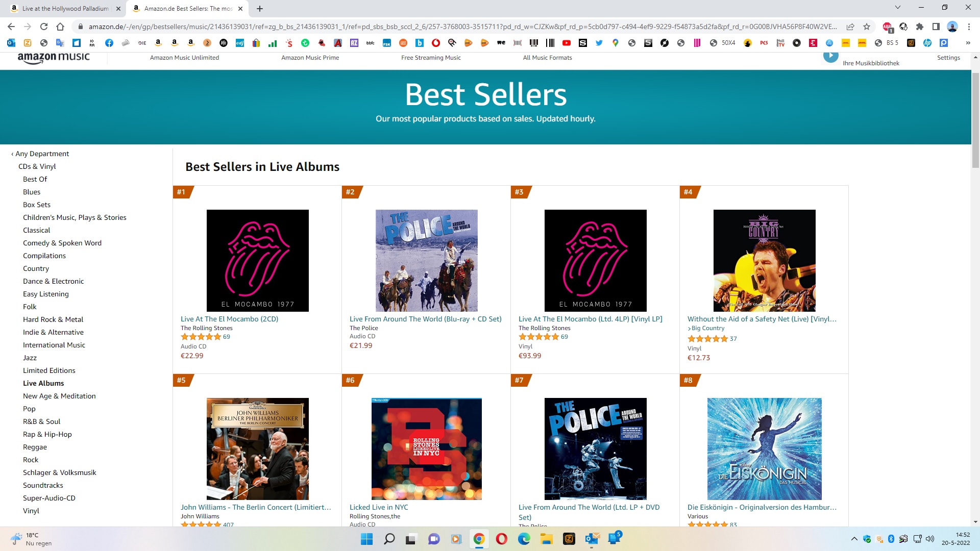The image size is (980, 551).
Task: Click the address bar URL field
Action: tap(462, 27)
